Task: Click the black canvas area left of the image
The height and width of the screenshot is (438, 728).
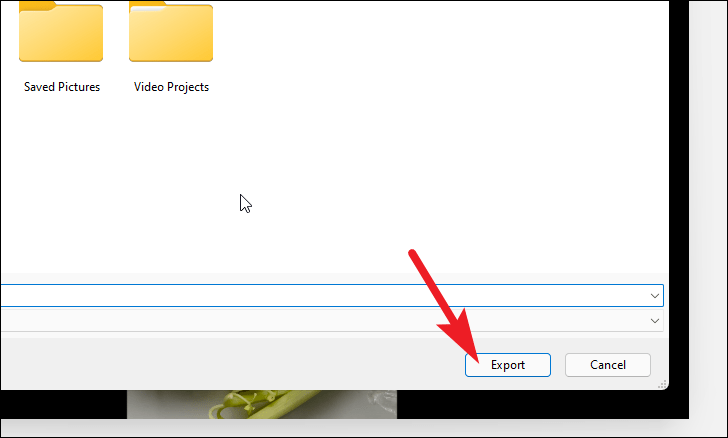Action: tap(64, 404)
